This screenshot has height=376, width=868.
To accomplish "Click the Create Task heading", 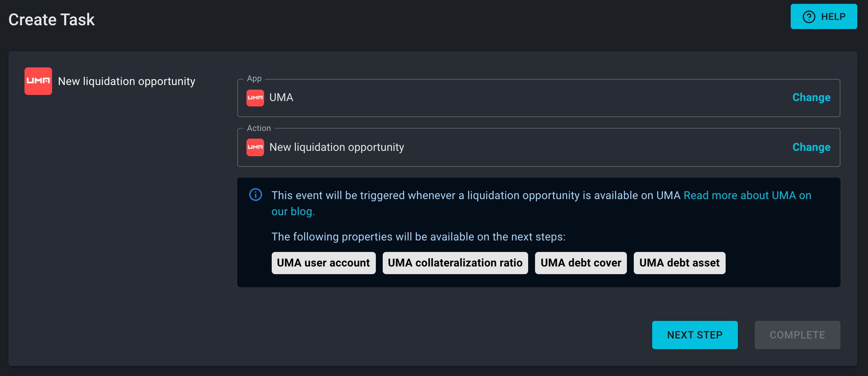I will point(52,20).
